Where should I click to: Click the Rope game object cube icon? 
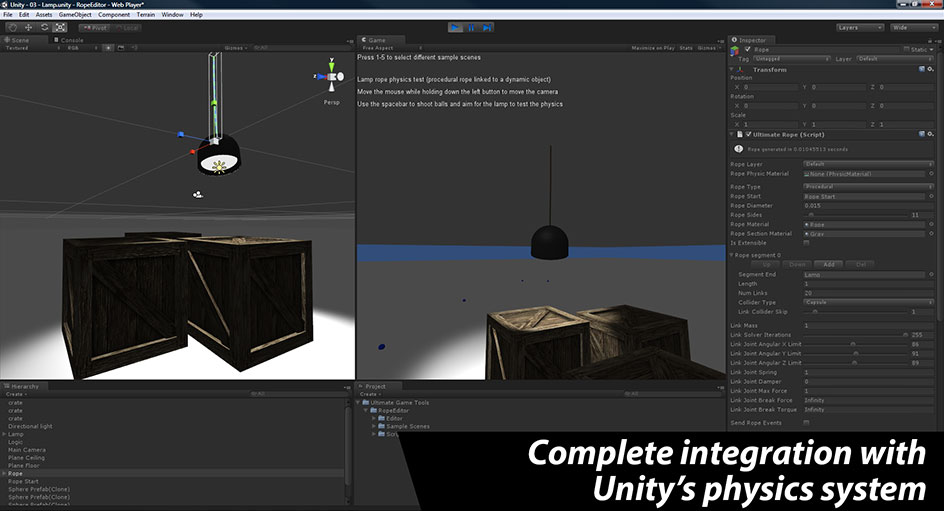tap(735, 51)
